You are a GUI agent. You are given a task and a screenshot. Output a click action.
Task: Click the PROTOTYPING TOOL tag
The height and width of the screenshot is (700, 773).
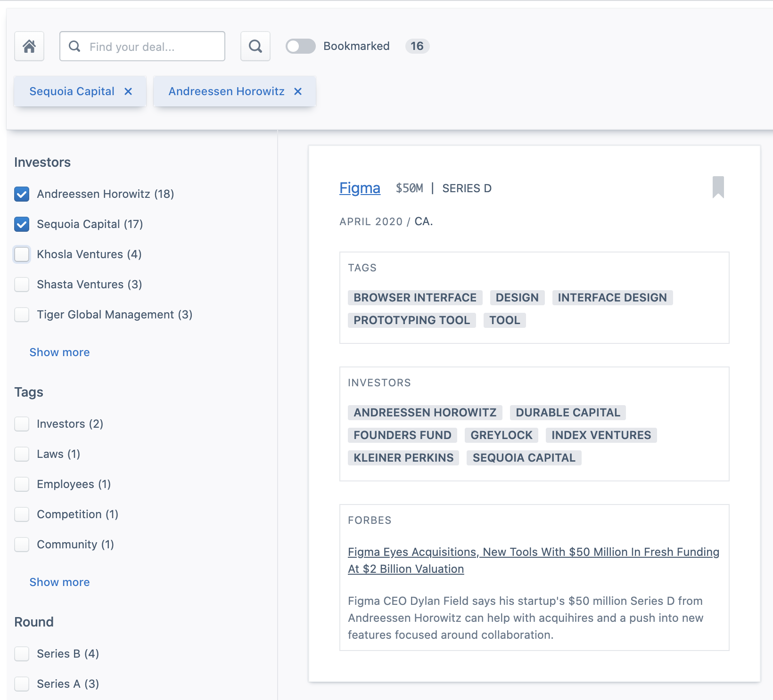411,320
